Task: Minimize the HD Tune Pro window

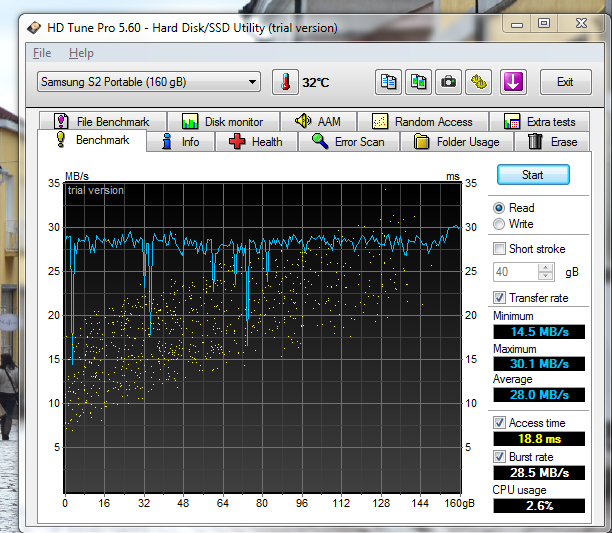Action: point(517,24)
